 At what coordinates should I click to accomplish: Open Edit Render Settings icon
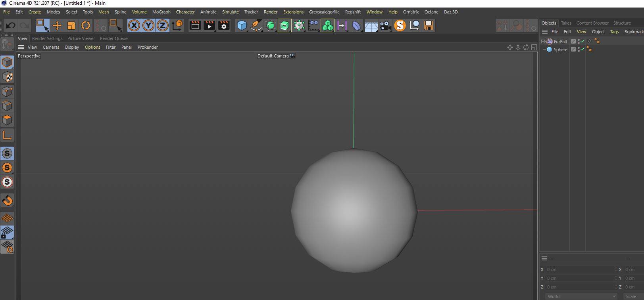coord(224,26)
